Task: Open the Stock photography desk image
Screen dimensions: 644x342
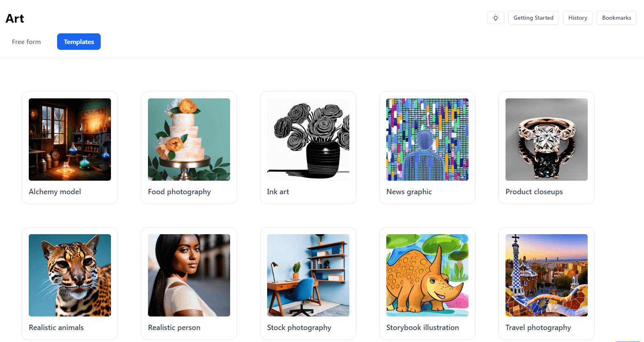Action: click(308, 275)
